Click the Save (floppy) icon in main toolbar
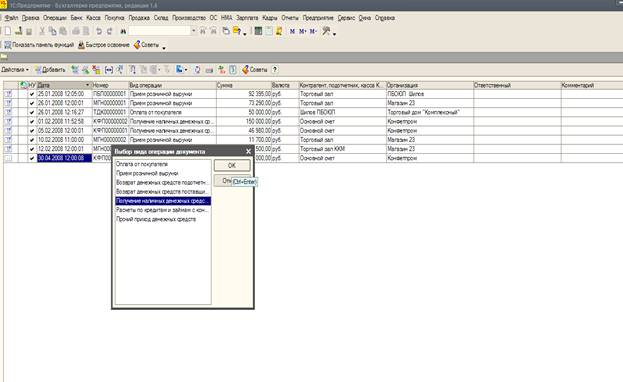This screenshot has height=382, width=623. [x=29, y=31]
